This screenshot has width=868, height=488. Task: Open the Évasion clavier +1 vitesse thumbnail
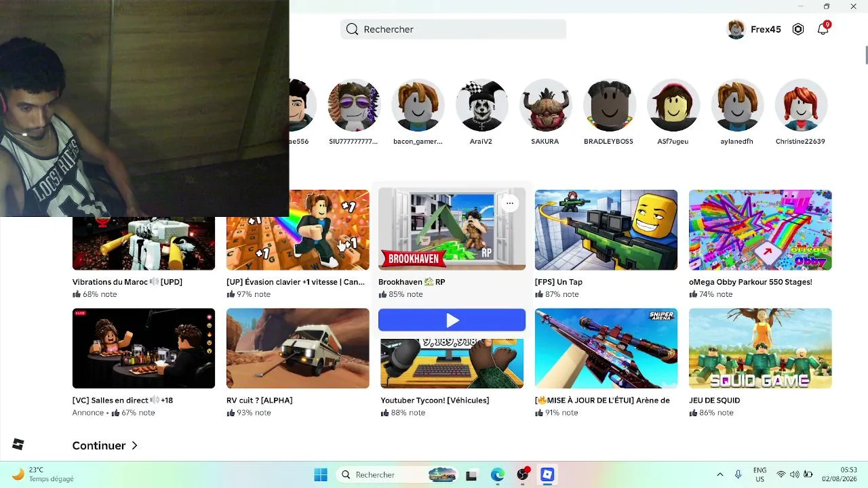point(298,230)
